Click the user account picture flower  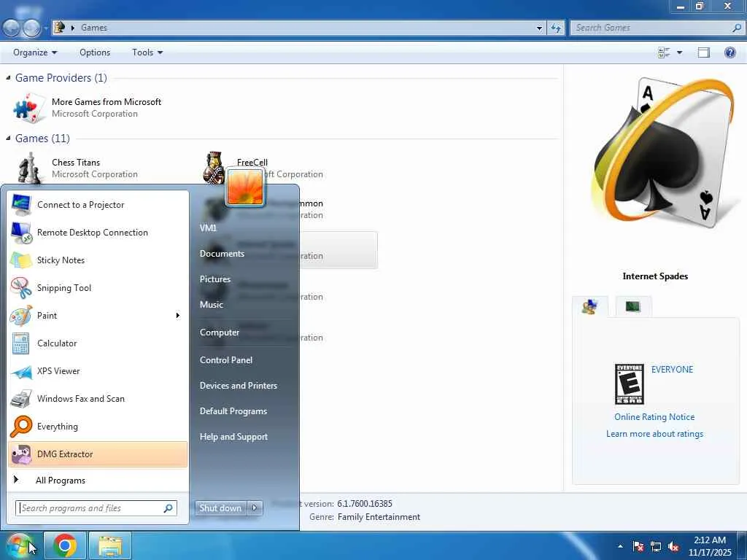click(x=245, y=187)
